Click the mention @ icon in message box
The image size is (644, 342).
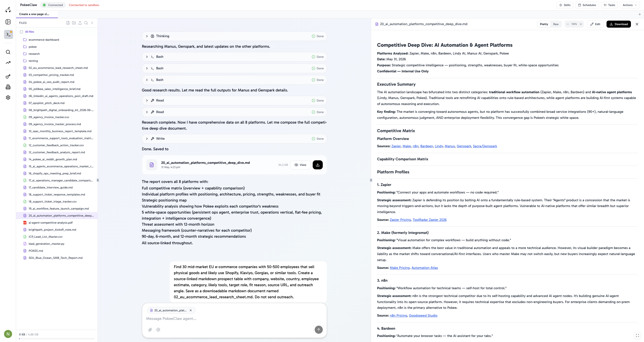point(158,330)
